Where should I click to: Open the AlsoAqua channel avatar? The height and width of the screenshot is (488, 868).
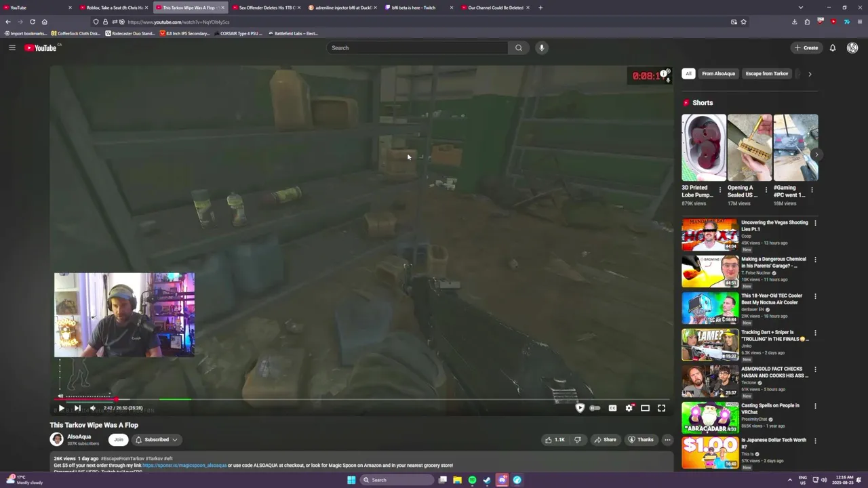(57, 439)
